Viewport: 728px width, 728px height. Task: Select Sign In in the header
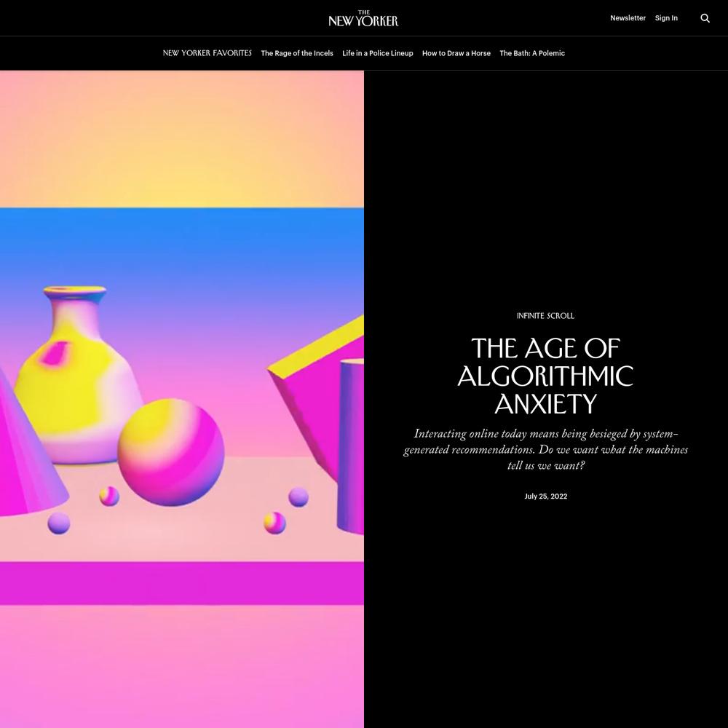click(x=666, y=18)
